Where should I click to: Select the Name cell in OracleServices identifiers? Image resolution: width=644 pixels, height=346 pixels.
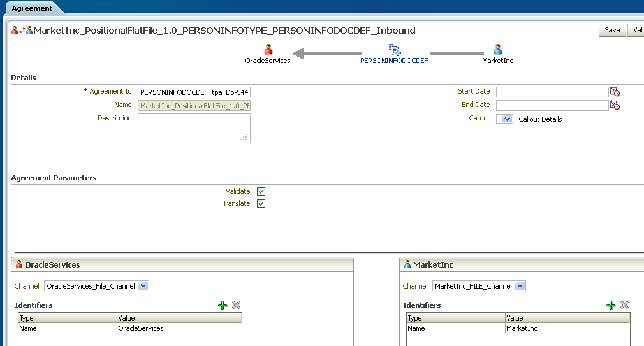(68, 328)
